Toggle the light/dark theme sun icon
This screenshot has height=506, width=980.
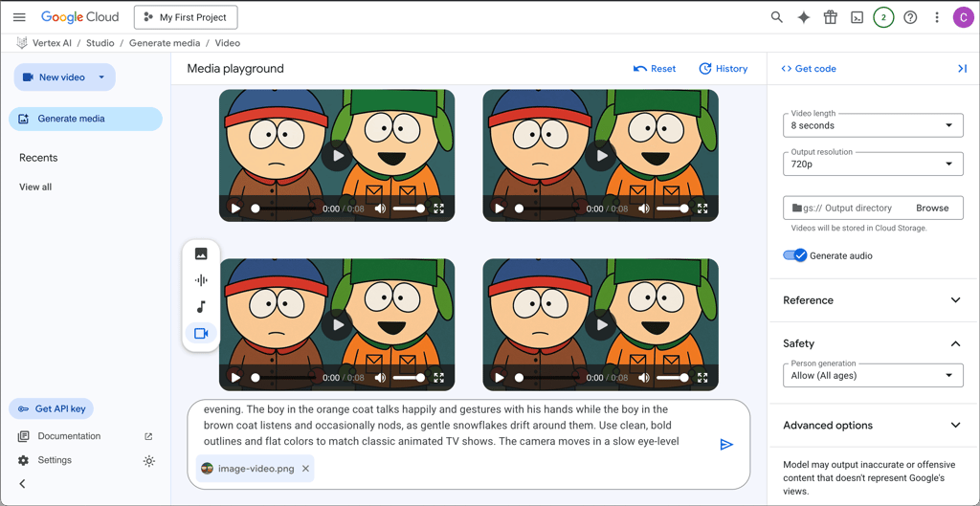(148, 461)
